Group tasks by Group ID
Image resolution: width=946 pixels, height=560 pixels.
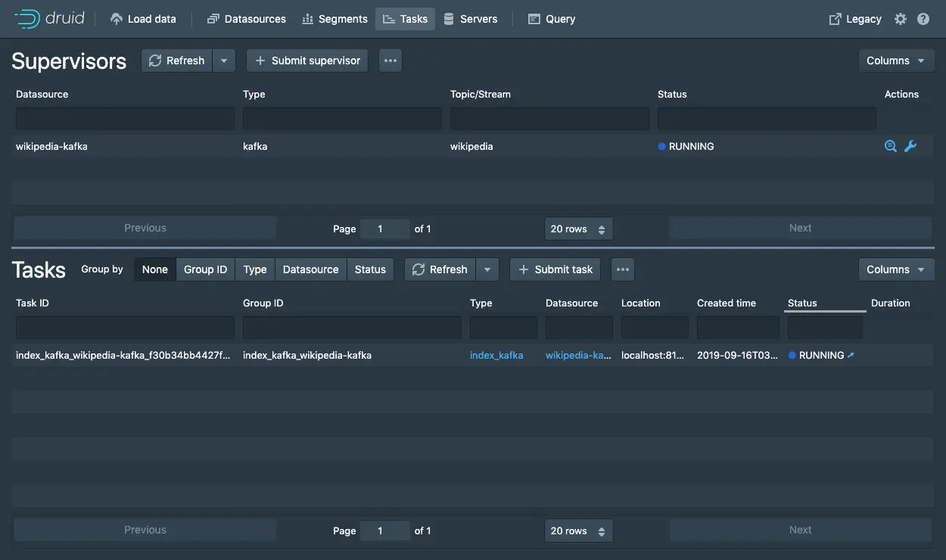(205, 269)
